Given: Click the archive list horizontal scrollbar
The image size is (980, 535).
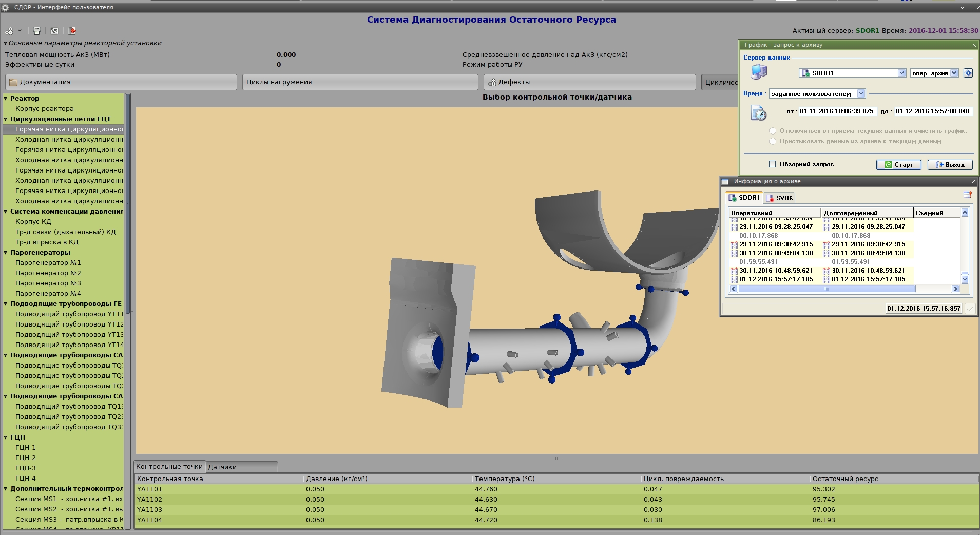Looking at the screenshot, I should pos(827,289).
